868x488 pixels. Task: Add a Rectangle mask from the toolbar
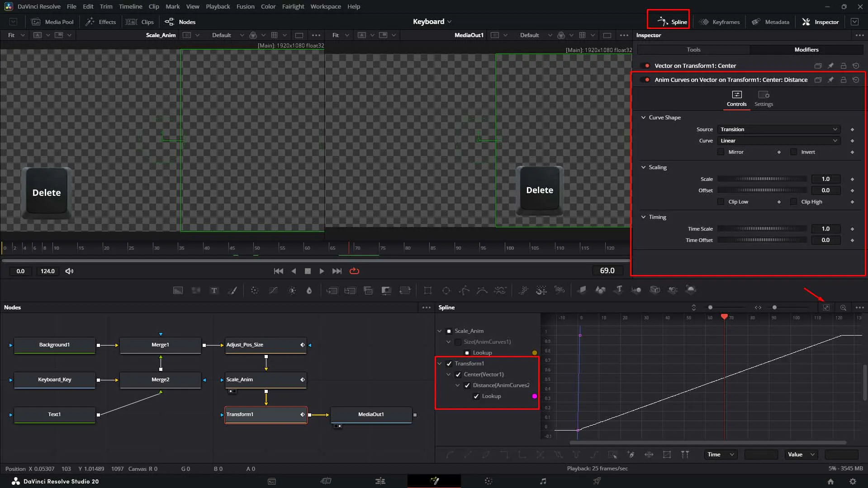click(x=427, y=290)
